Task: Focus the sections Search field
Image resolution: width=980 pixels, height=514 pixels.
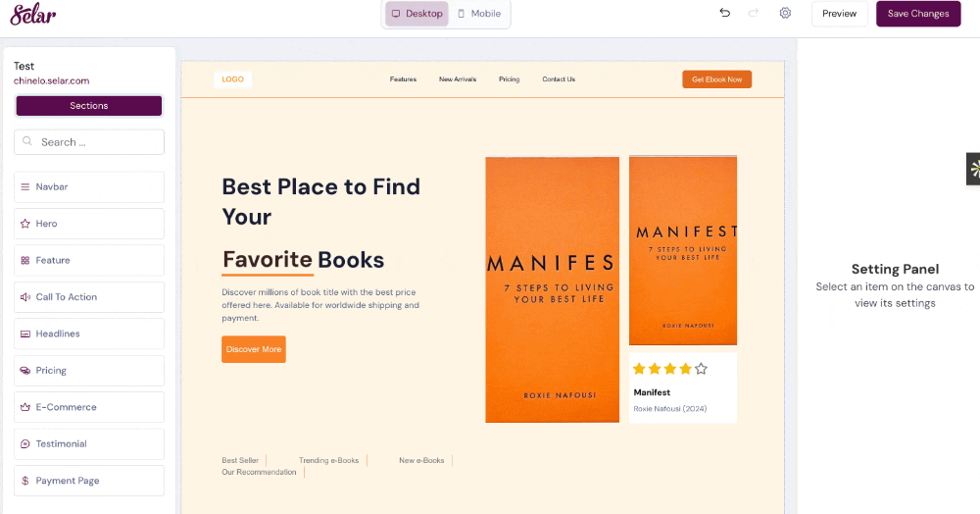Action: pyautogui.click(x=89, y=142)
